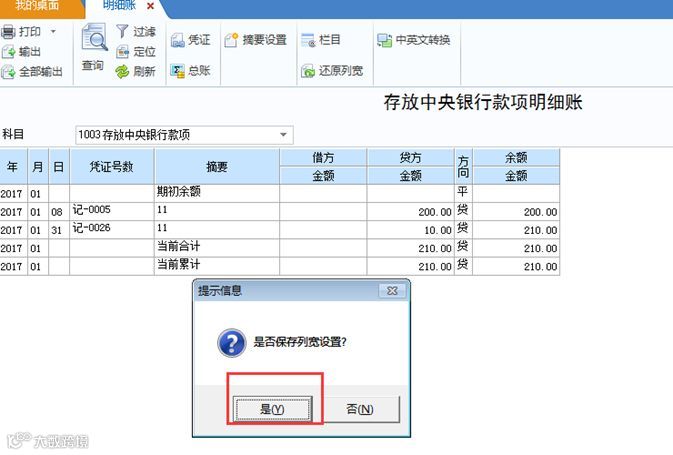
Task: Click the 年 column header
Action: coord(13,167)
